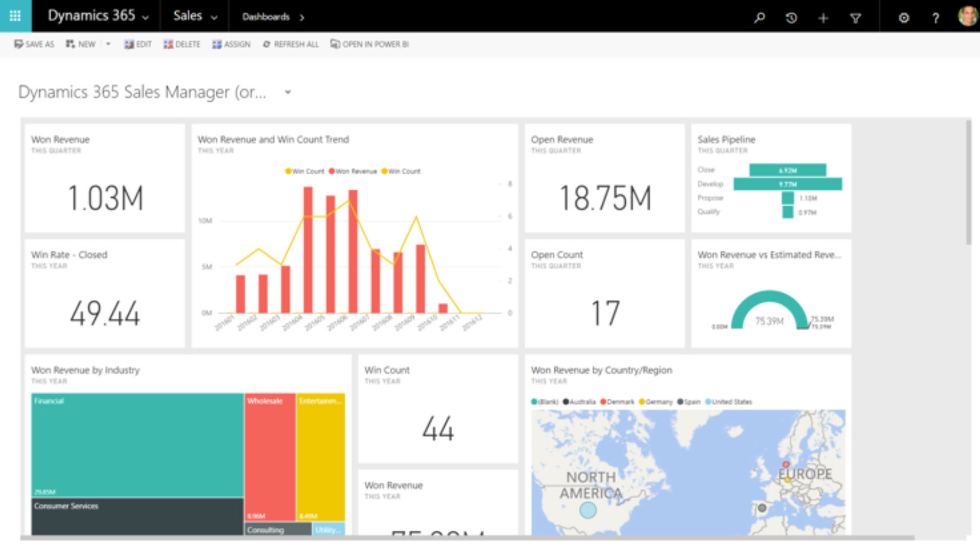Click the Delete command
980x551 pixels.
[x=182, y=44]
